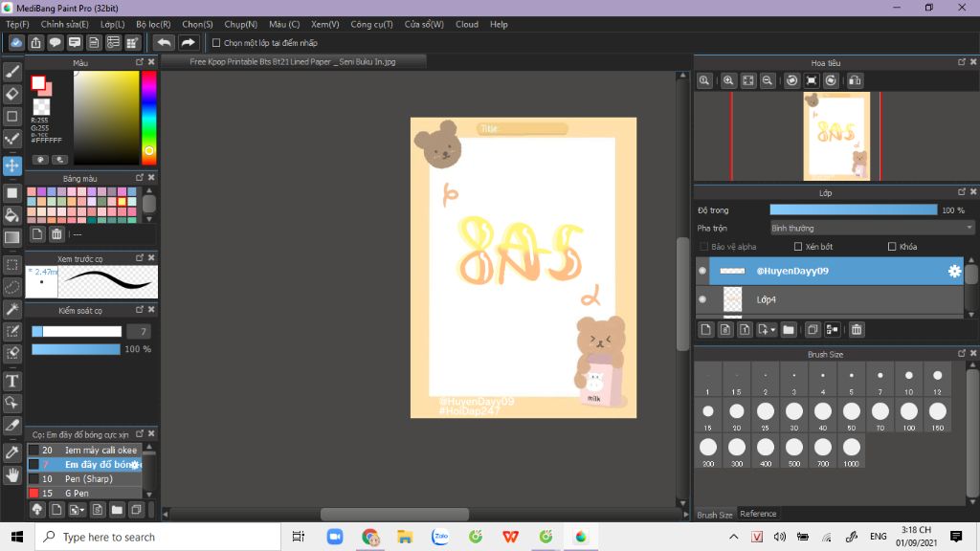Image resolution: width=980 pixels, height=551 pixels.
Task: Switch to the Reference tab
Action: click(758, 514)
